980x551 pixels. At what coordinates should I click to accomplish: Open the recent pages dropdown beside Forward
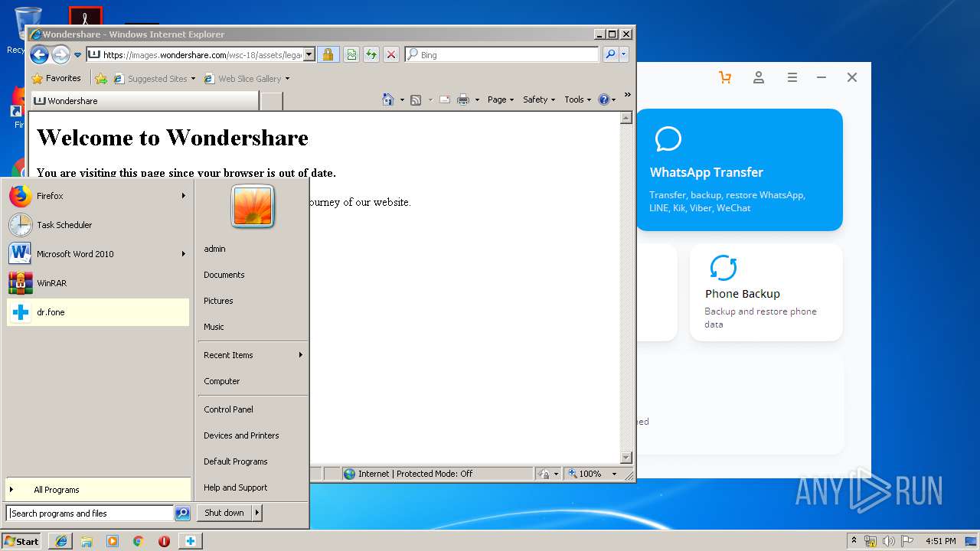point(77,55)
